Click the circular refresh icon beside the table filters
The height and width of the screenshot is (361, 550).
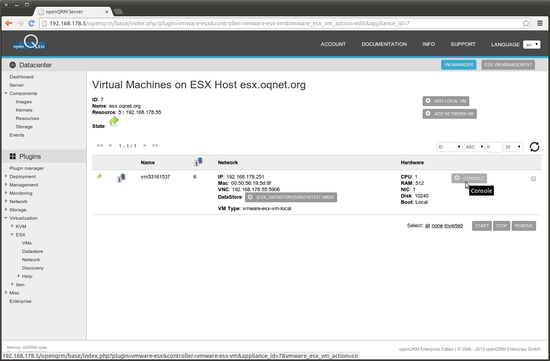pos(534,147)
